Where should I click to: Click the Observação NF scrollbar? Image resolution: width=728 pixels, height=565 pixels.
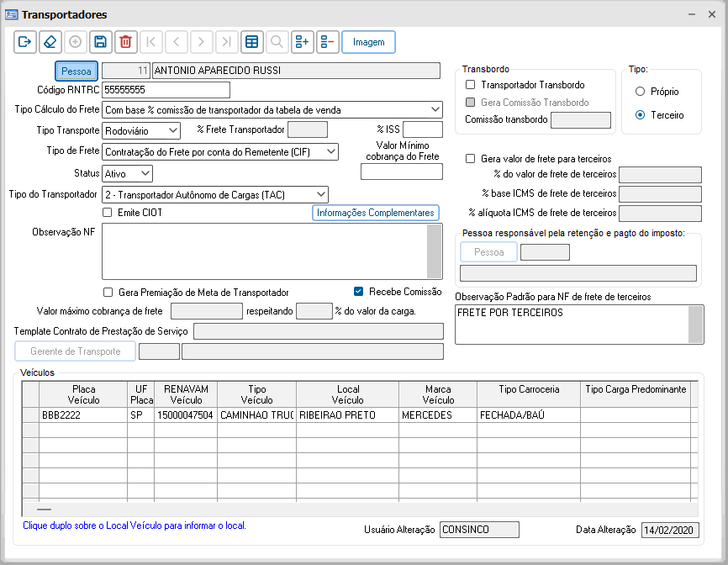click(434, 251)
